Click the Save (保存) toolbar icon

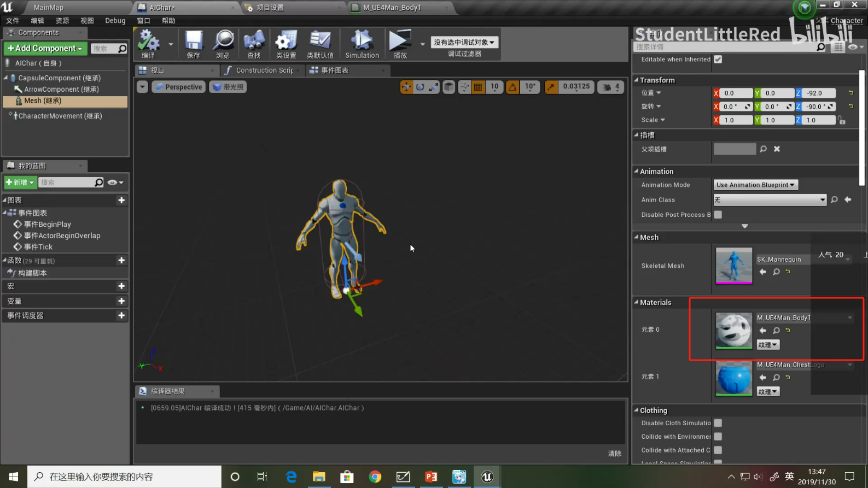click(194, 44)
